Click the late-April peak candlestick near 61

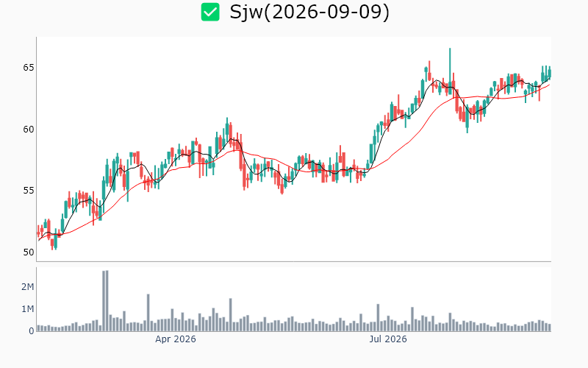[227, 130]
